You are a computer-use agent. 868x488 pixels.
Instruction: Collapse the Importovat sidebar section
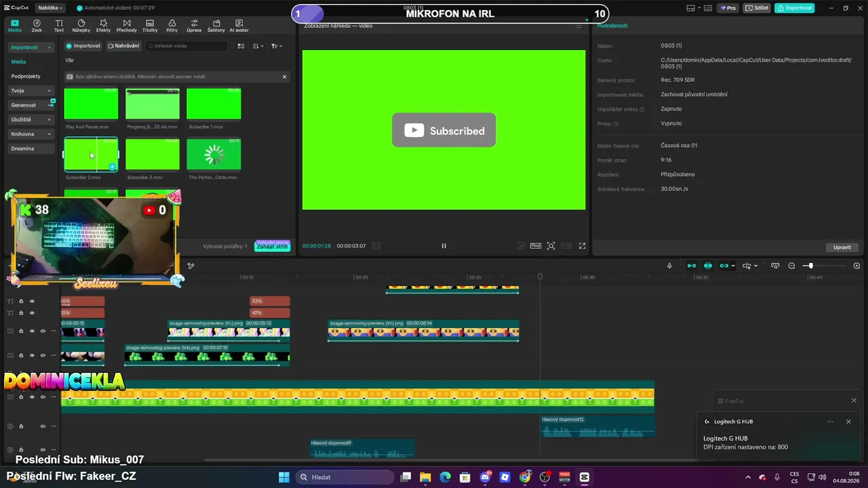pyautogui.click(x=31, y=47)
